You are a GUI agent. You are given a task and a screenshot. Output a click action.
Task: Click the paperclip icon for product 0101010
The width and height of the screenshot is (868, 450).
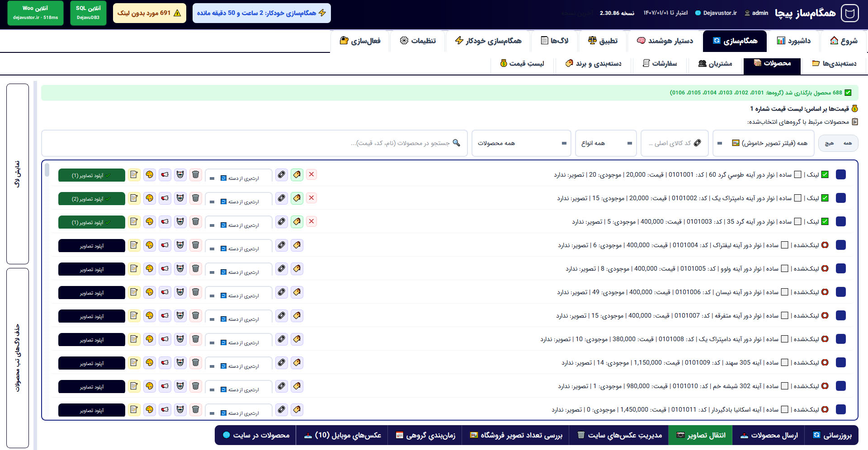point(282,386)
